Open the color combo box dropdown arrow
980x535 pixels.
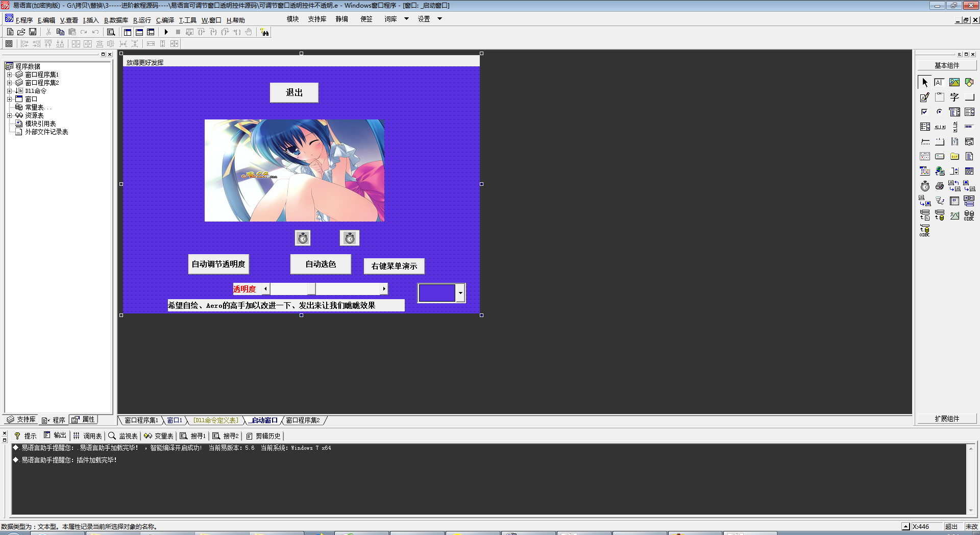click(460, 293)
